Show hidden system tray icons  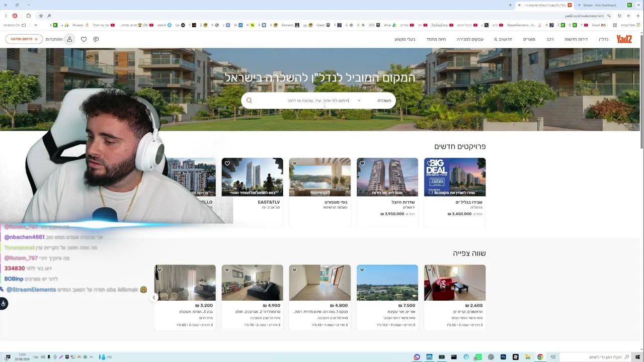click(91, 357)
